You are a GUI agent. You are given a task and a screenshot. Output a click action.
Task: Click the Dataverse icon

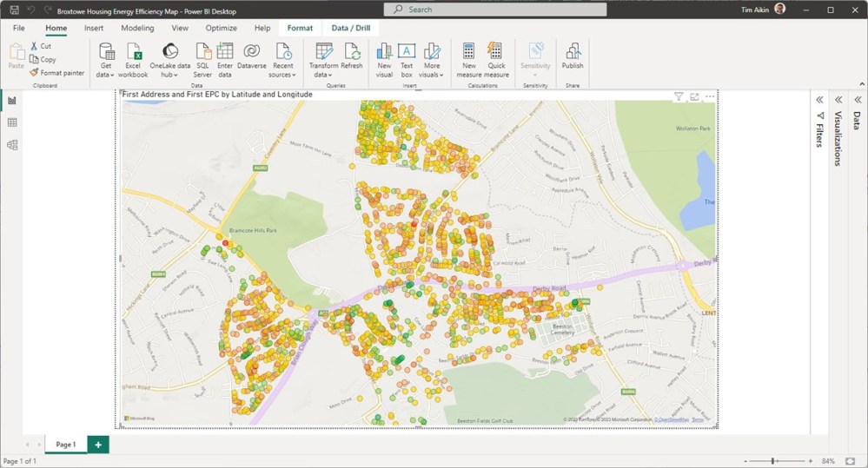[x=251, y=51]
